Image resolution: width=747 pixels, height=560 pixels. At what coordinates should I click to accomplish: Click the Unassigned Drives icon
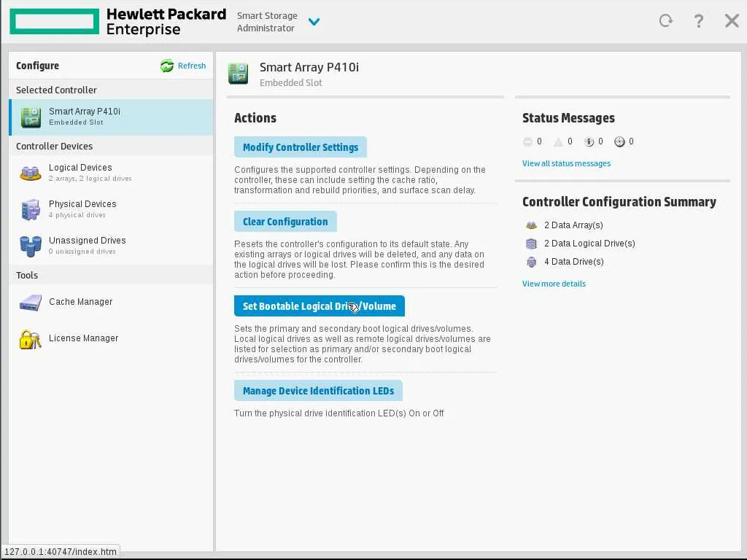click(x=31, y=246)
